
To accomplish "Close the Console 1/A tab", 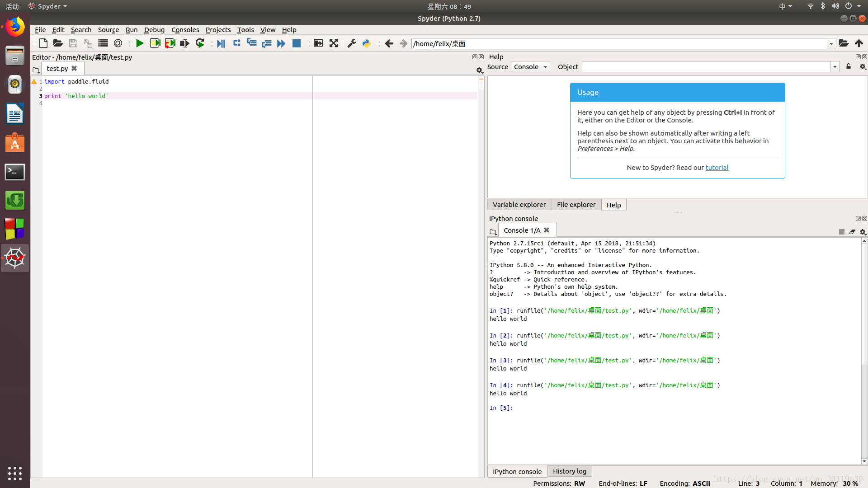I will click(547, 230).
